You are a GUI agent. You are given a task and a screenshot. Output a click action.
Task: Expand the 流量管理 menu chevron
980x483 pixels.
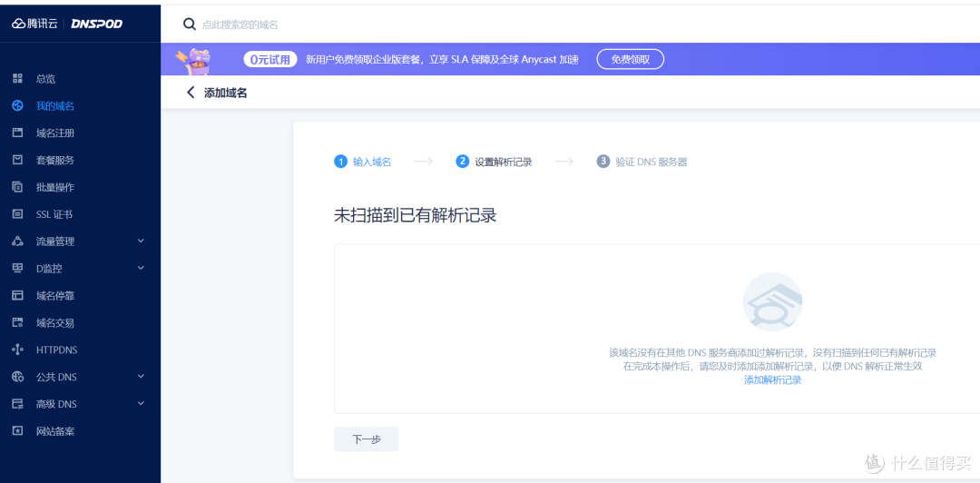(141, 241)
